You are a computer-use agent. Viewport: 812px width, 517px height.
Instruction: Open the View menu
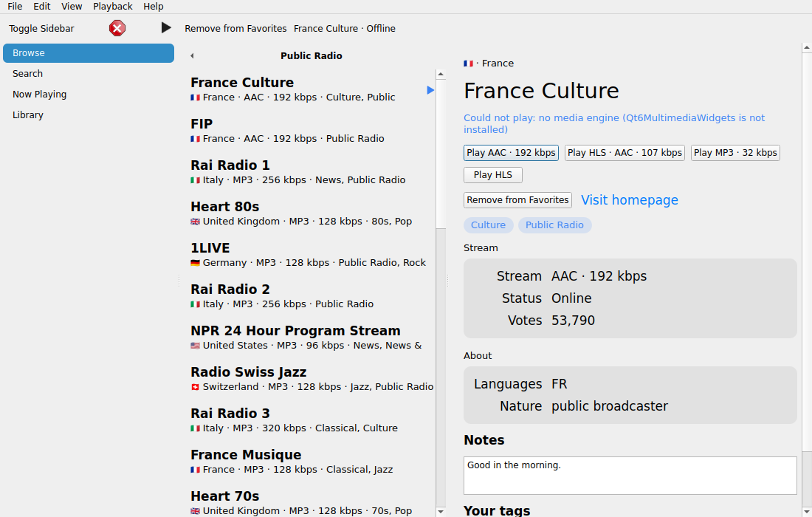pos(72,6)
